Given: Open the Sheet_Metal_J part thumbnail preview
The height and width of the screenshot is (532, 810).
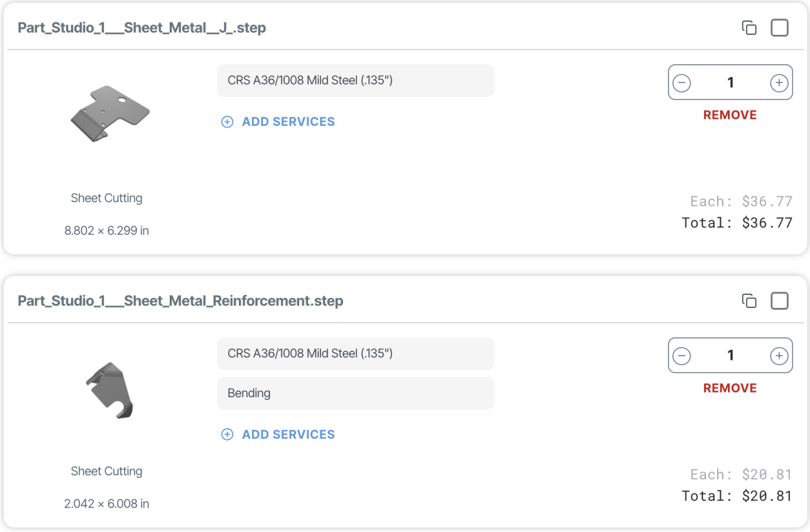Looking at the screenshot, I should point(110,113).
